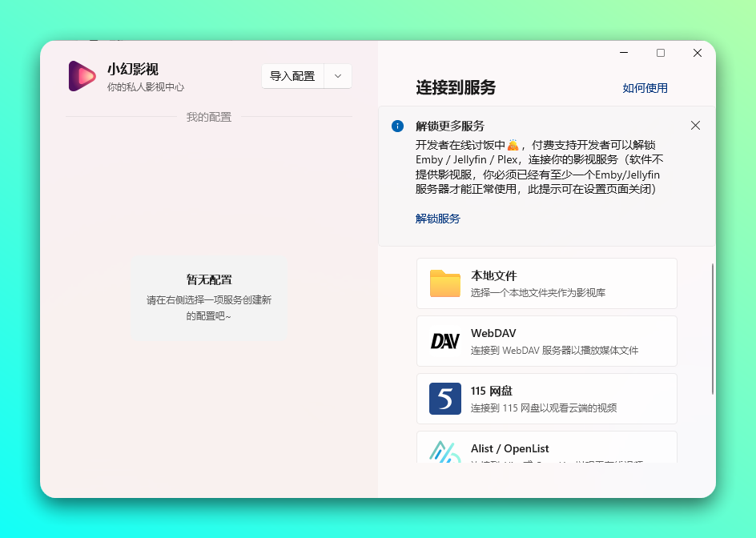Viewport: 756px width, 538px height.
Task: Click the 115 网盘 logo icon
Action: (444, 399)
